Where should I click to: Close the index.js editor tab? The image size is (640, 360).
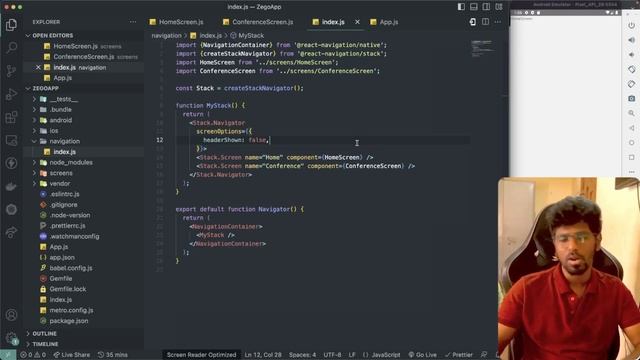[x=357, y=22]
